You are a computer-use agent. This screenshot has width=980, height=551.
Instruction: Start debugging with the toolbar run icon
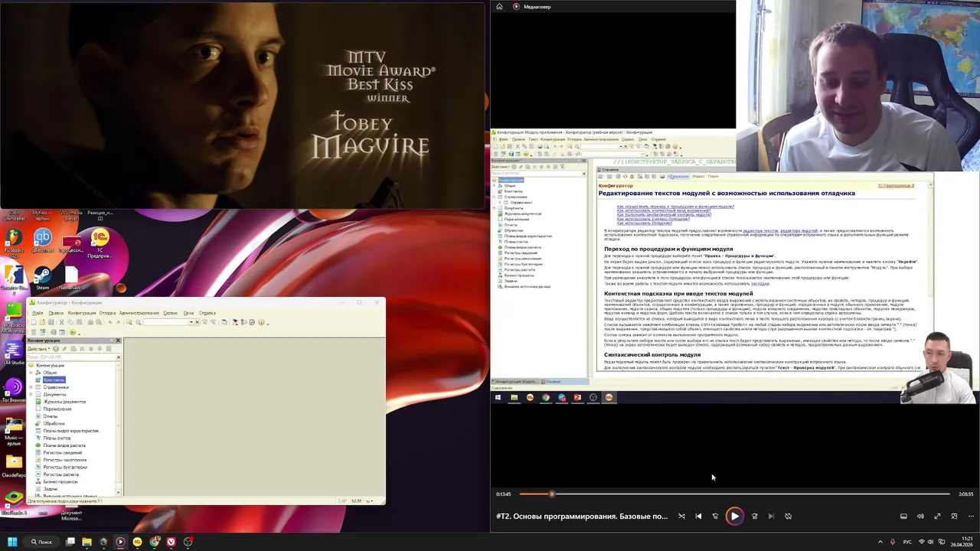(x=72, y=332)
